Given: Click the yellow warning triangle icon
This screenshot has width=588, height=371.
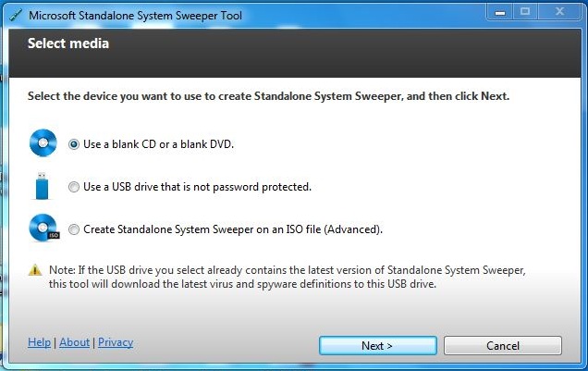Looking at the screenshot, I should coord(35,270).
